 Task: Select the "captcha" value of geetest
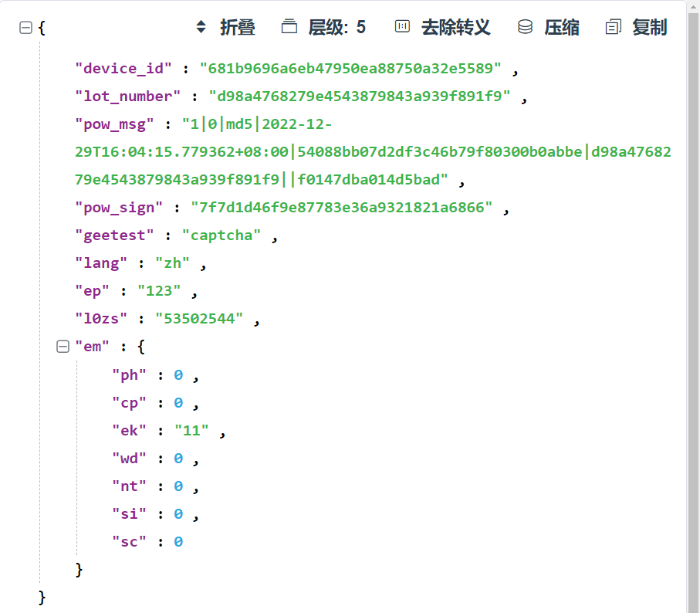click(x=221, y=235)
